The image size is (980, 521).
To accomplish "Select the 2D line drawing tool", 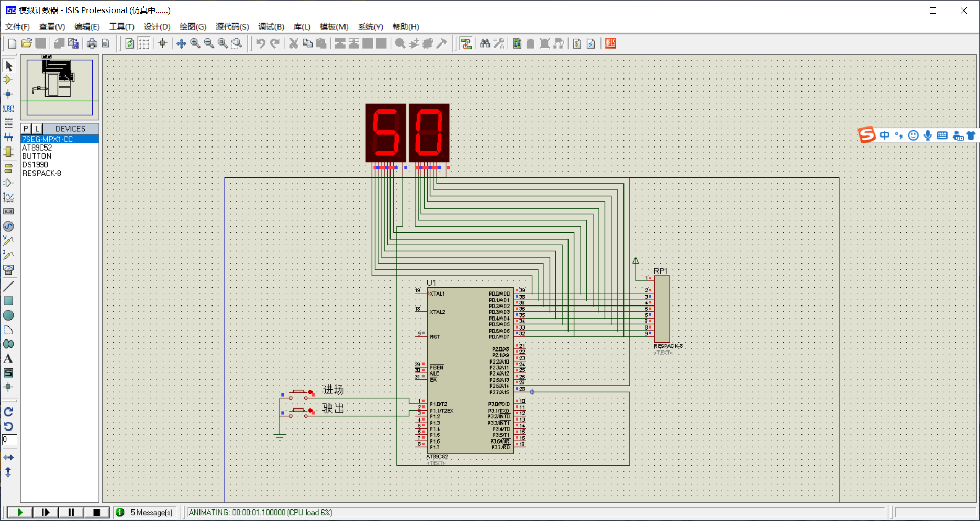I will point(8,286).
